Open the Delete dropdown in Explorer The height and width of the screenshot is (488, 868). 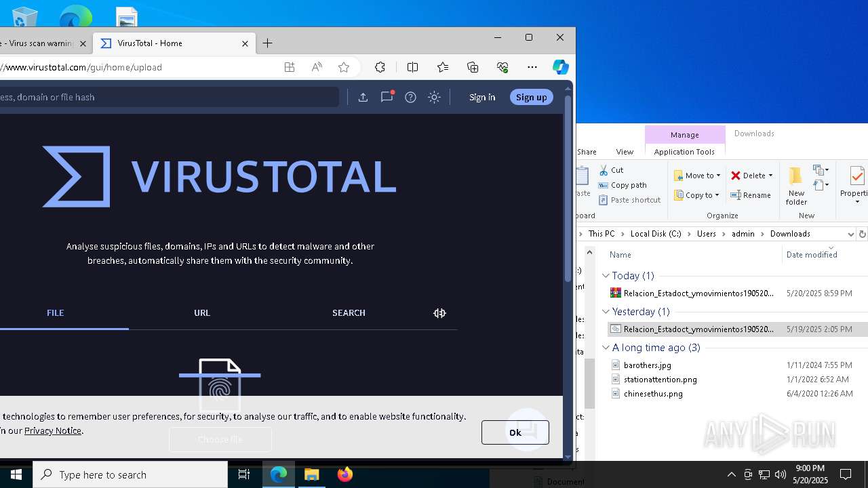(751, 176)
